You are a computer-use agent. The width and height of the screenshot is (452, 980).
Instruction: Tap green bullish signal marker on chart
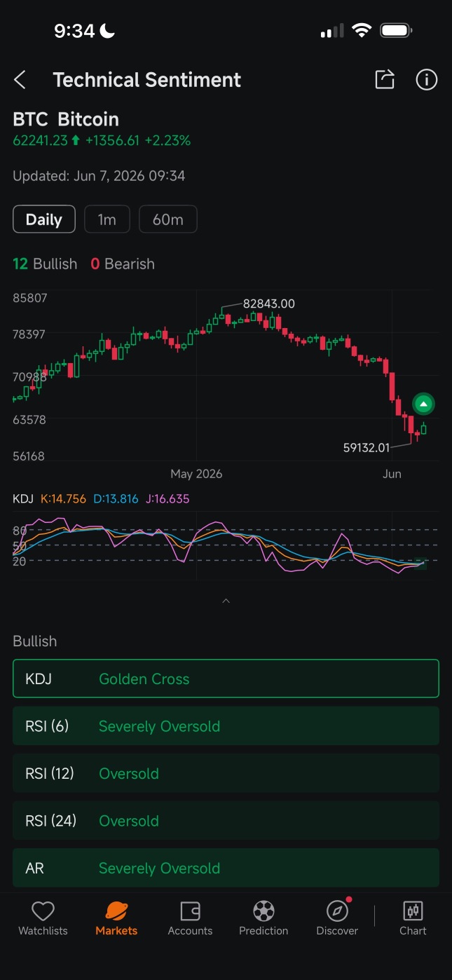(423, 404)
